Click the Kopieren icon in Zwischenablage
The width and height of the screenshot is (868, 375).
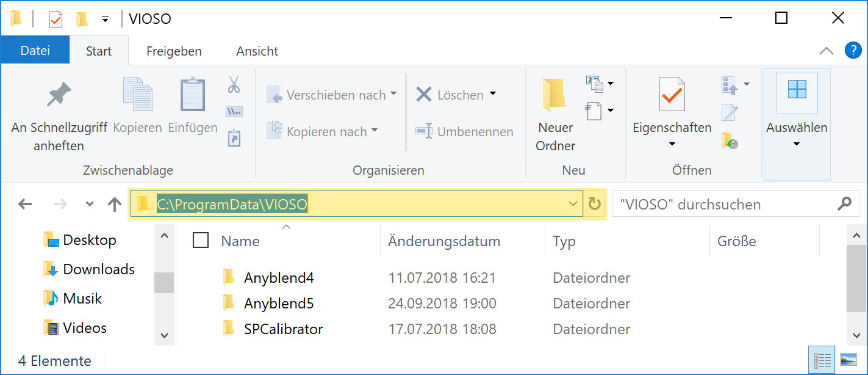click(137, 95)
